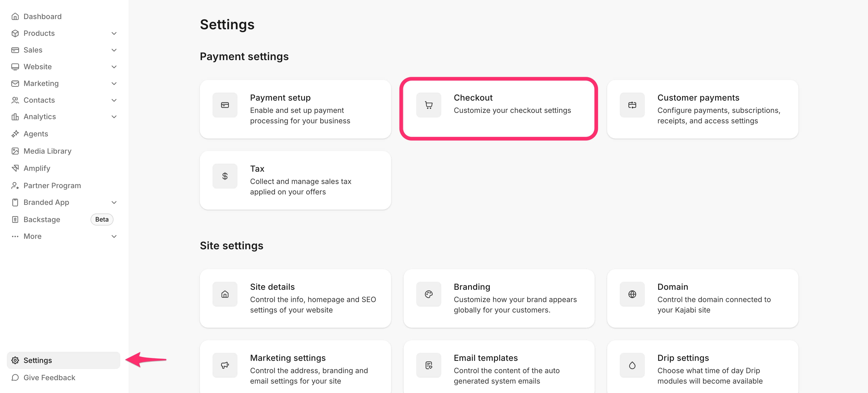The image size is (868, 393).
Task: Click the Sales card icon in sidebar
Action: coord(15,50)
